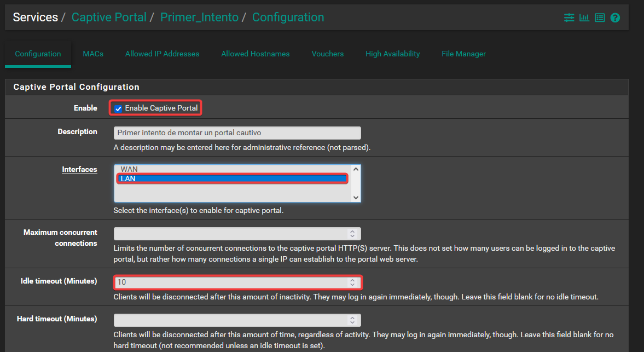Open related status bar chart icon
Screen dimensions: 644x352
pos(584,18)
